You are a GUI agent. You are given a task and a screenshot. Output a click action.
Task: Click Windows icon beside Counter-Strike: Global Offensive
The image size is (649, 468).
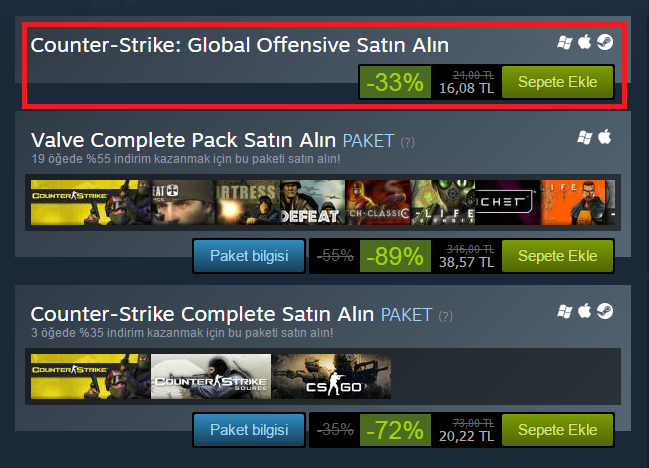(x=565, y=42)
